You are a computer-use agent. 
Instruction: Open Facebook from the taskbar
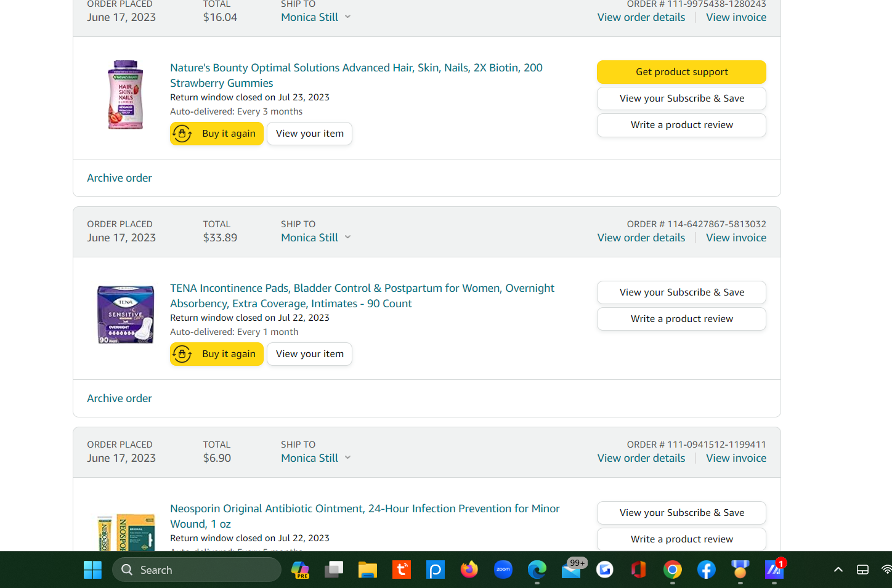pyautogui.click(x=707, y=570)
